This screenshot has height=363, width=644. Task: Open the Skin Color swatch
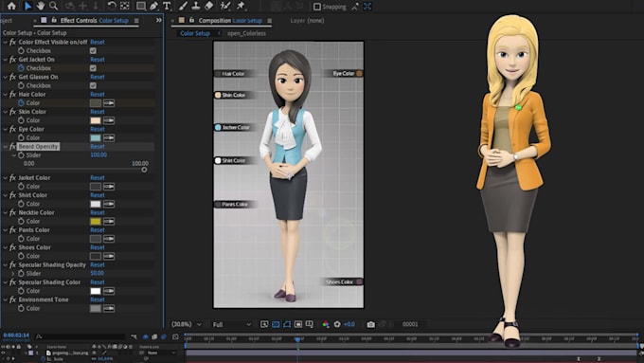point(96,120)
